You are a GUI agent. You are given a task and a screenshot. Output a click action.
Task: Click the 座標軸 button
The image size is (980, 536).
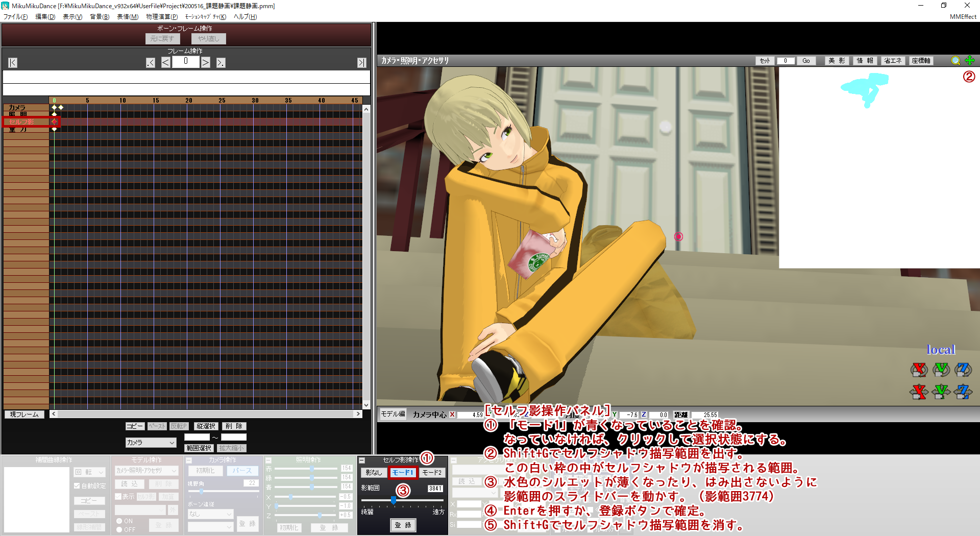[x=921, y=61]
